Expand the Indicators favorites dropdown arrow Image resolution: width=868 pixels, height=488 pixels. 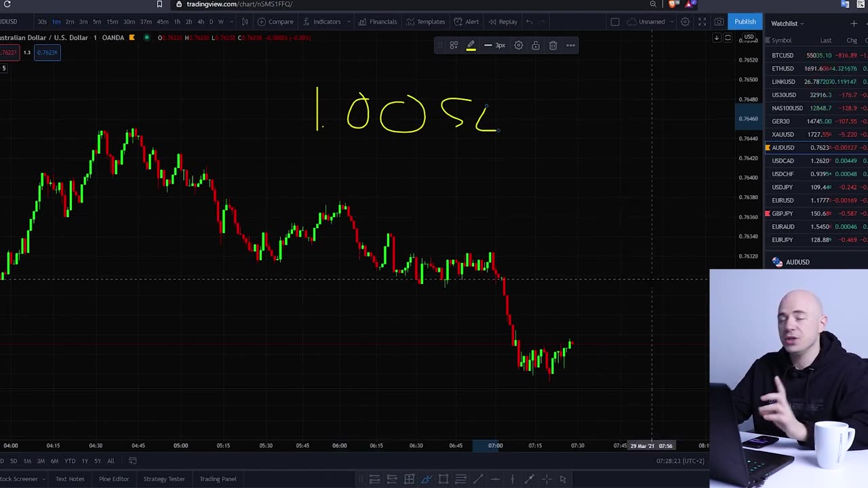point(349,22)
